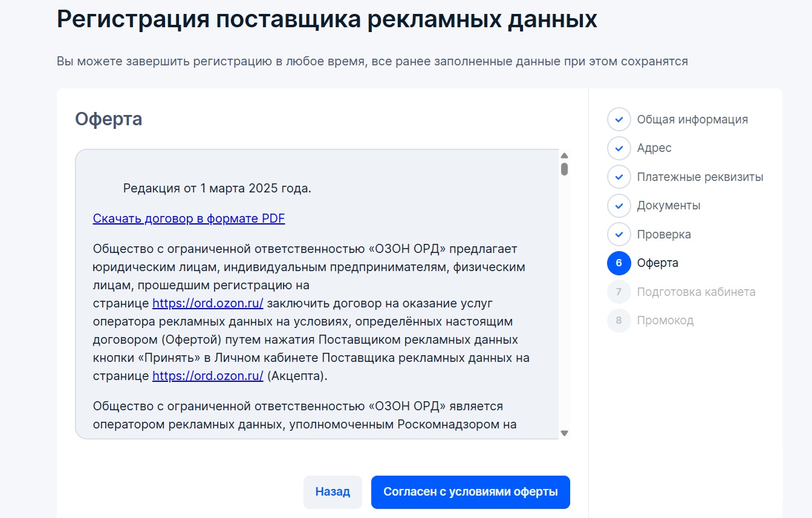Screen dimensions: 812x518
Task: Open the Общая информация step
Action: point(692,119)
